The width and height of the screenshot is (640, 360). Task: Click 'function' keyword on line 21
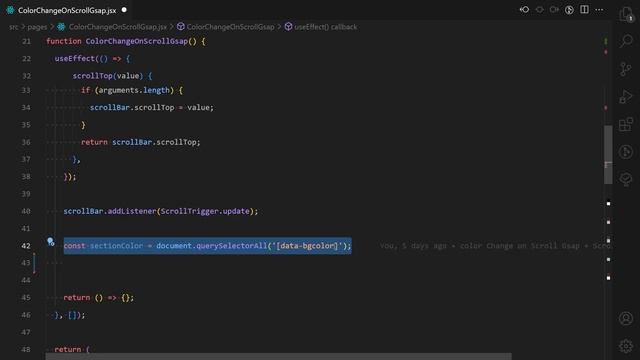click(x=64, y=41)
